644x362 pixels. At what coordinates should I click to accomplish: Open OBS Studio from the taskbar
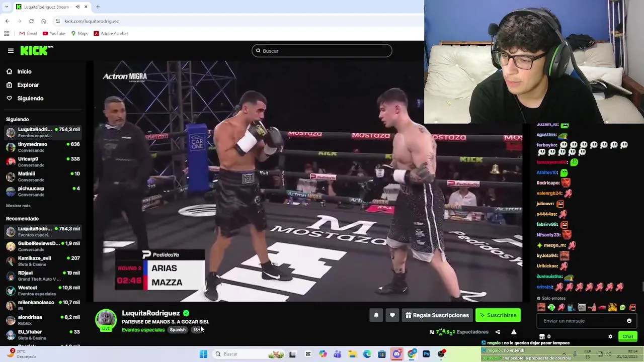tap(441, 354)
